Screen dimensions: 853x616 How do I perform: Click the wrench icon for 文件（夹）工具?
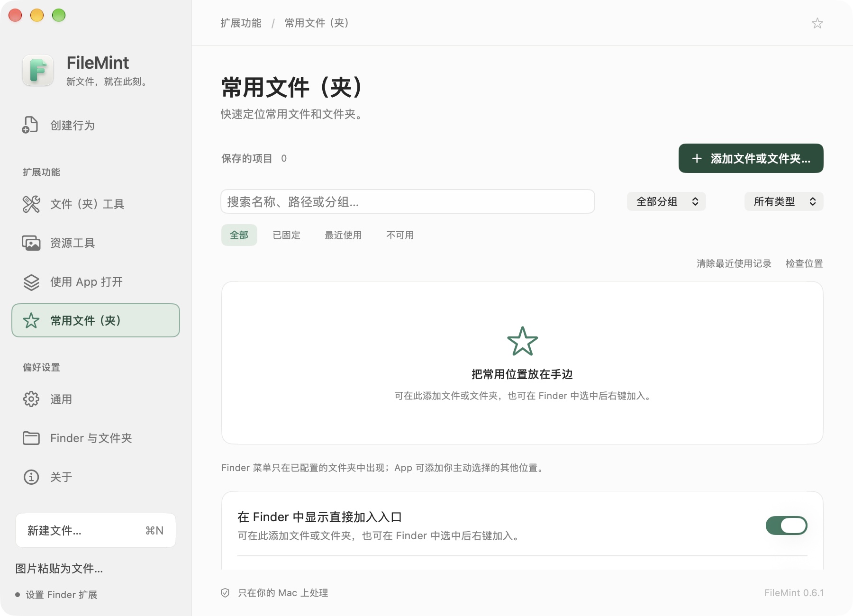(31, 204)
